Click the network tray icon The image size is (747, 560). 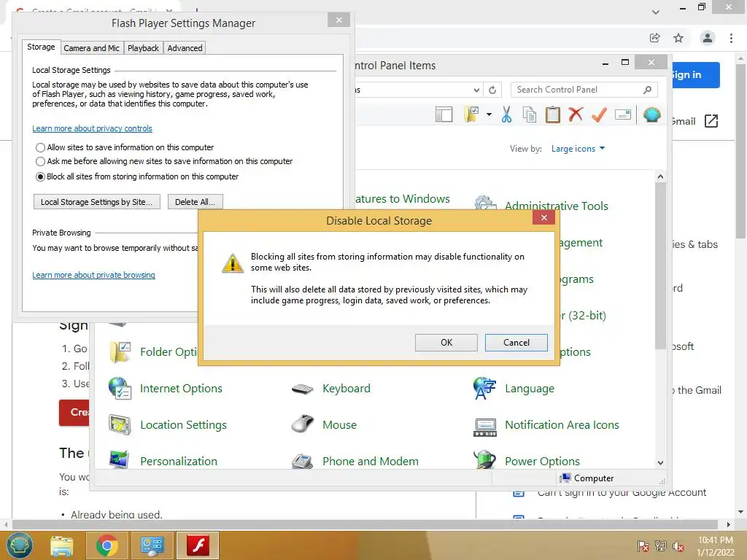click(x=661, y=546)
